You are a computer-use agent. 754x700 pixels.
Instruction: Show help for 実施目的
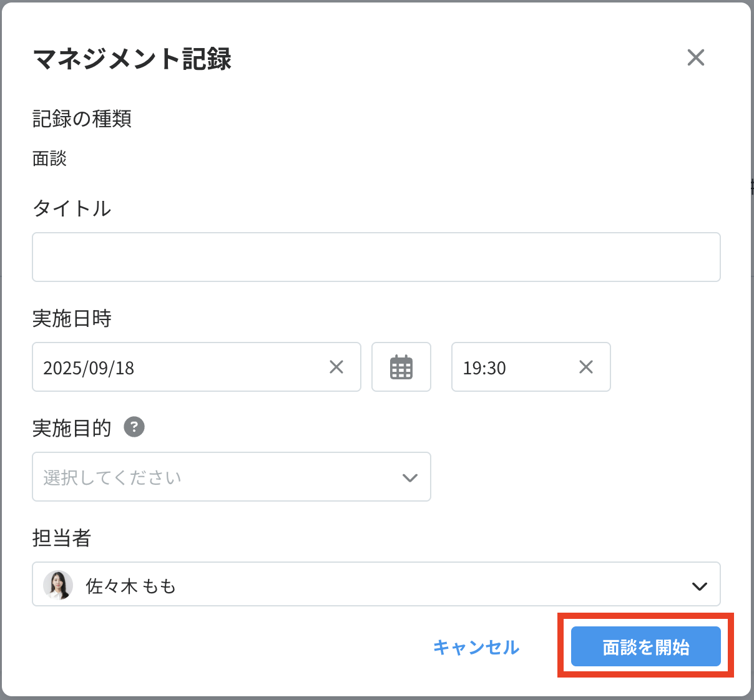pyautogui.click(x=134, y=427)
